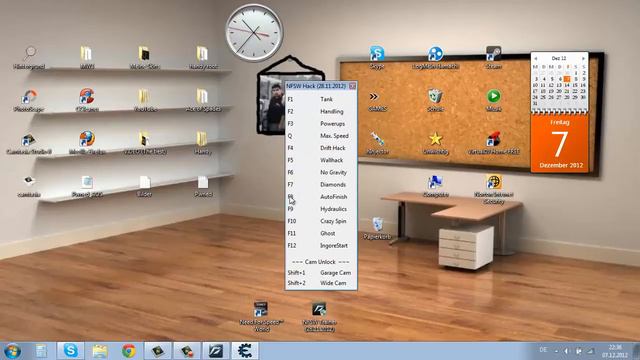The image size is (640, 360).
Task: Click the F4 Drift Hack row
Action: tap(321, 148)
